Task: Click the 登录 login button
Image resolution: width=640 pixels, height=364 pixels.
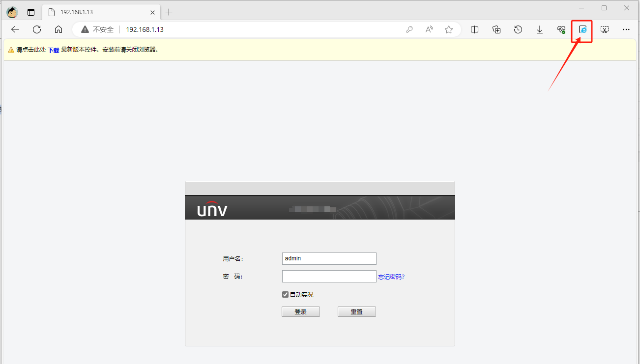Action: [x=301, y=311]
